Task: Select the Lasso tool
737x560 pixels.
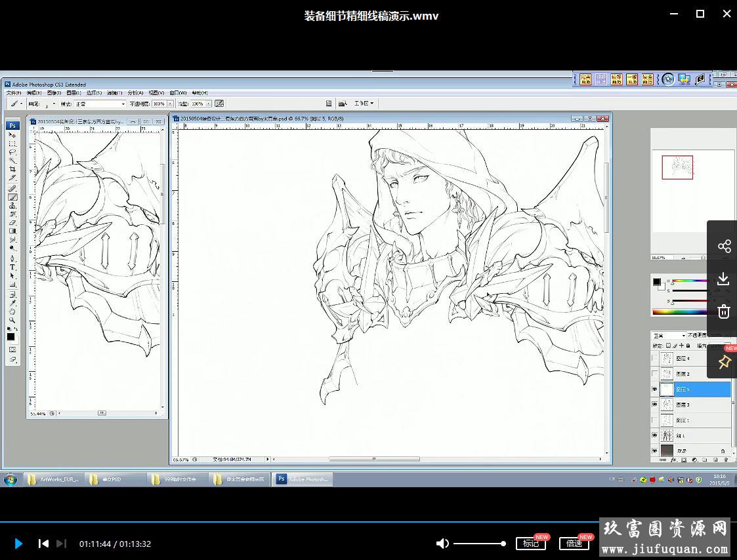Action: 12,152
